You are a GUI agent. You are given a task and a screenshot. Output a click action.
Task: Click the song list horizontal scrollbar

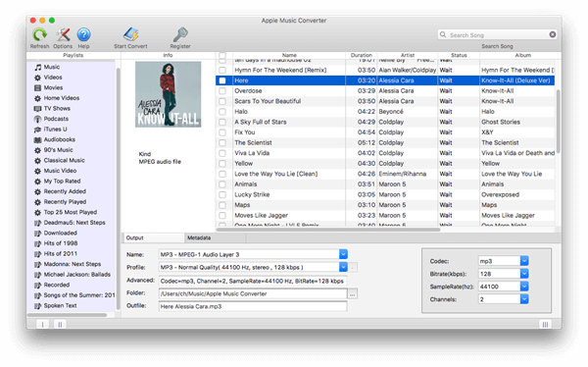coord(328,230)
